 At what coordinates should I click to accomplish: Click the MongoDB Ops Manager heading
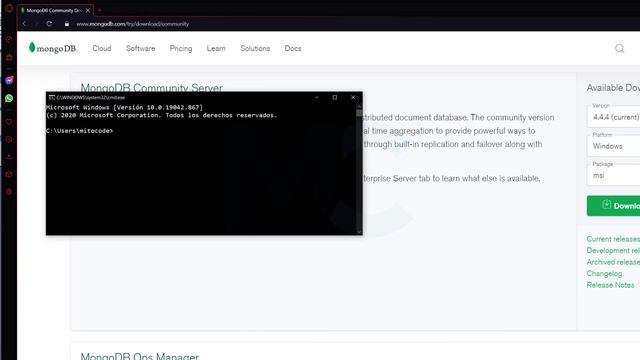(x=140, y=356)
